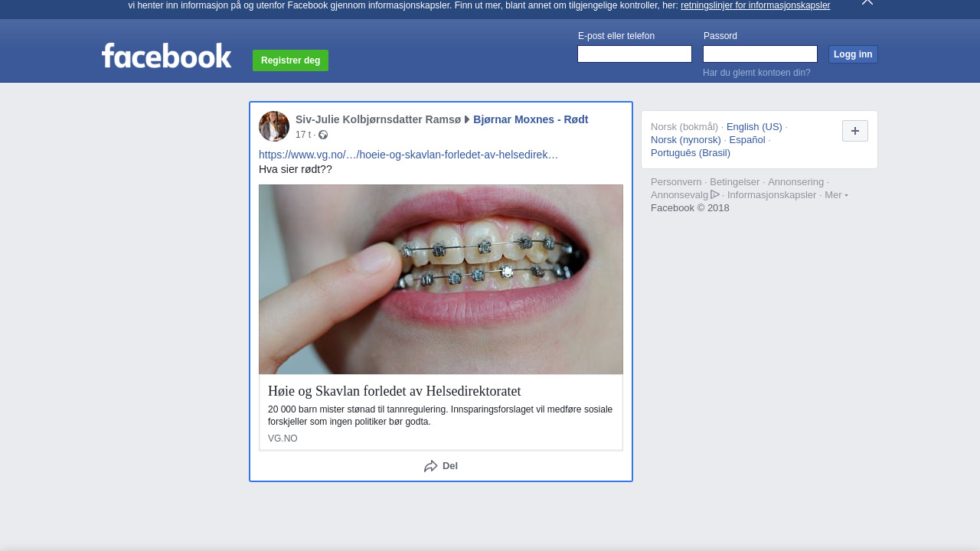Open the Personvern footer link

click(x=676, y=182)
